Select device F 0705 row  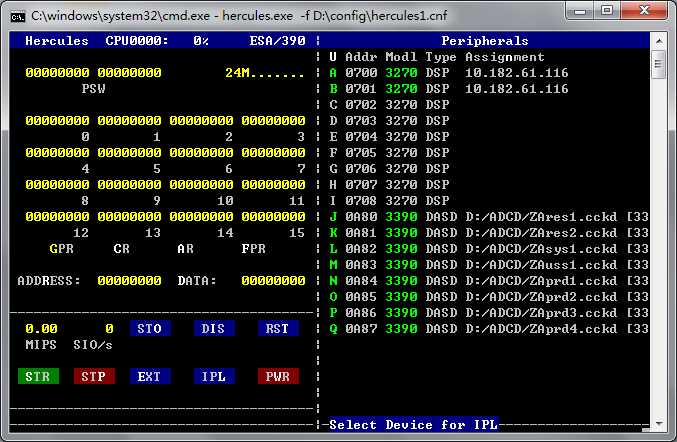click(x=389, y=152)
